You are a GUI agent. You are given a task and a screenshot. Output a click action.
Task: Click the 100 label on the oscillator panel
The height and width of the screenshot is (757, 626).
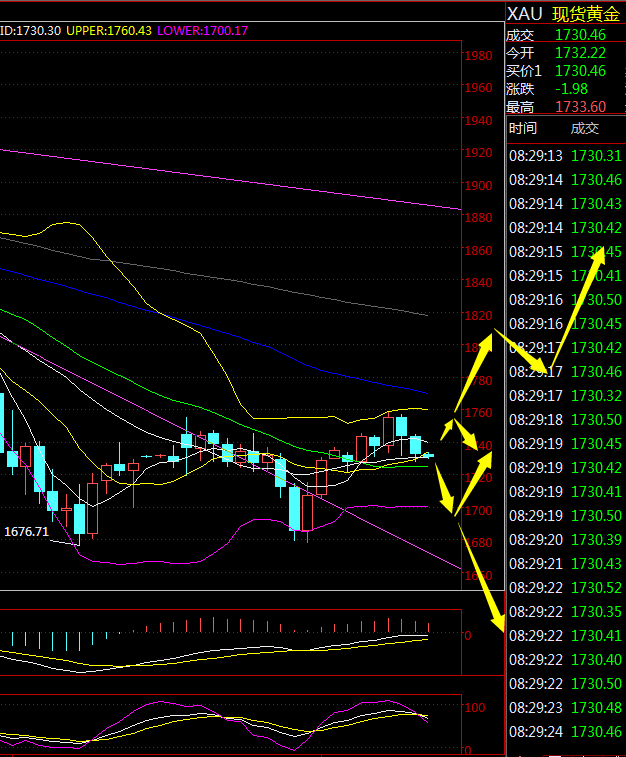(x=475, y=708)
